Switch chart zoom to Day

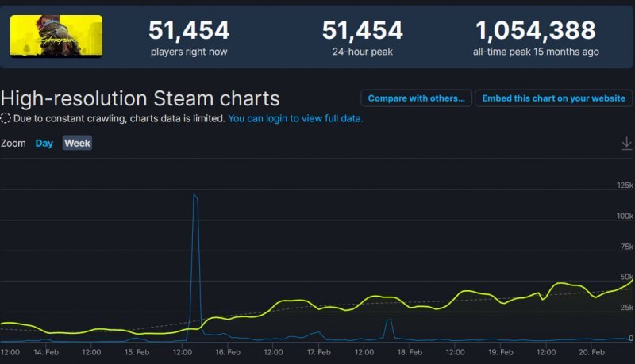(x=44, y=144)
